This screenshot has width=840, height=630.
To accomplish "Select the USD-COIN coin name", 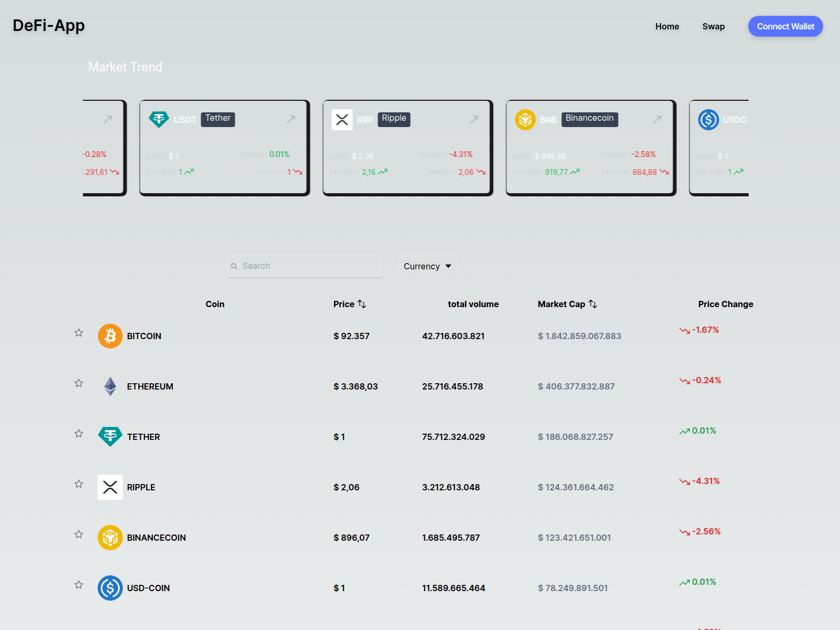I will tap(149, 588).
